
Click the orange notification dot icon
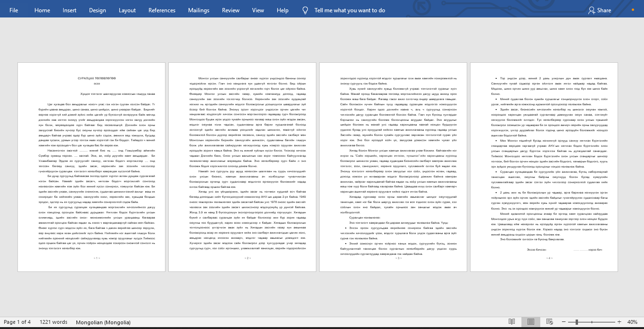632,10
